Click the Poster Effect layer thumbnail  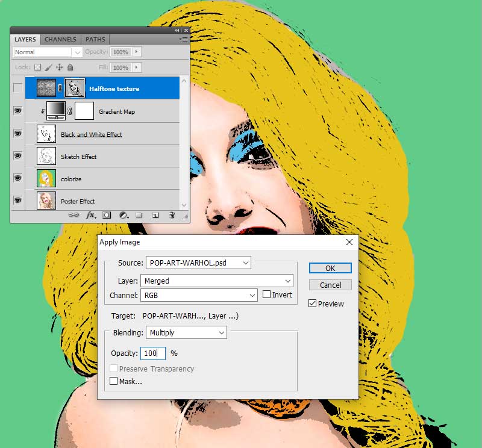pos(46,201)
